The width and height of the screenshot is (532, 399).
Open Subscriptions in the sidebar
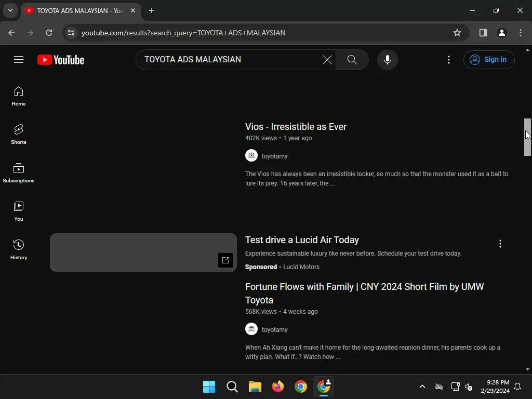pyautogui.click(x=19, y=173)
